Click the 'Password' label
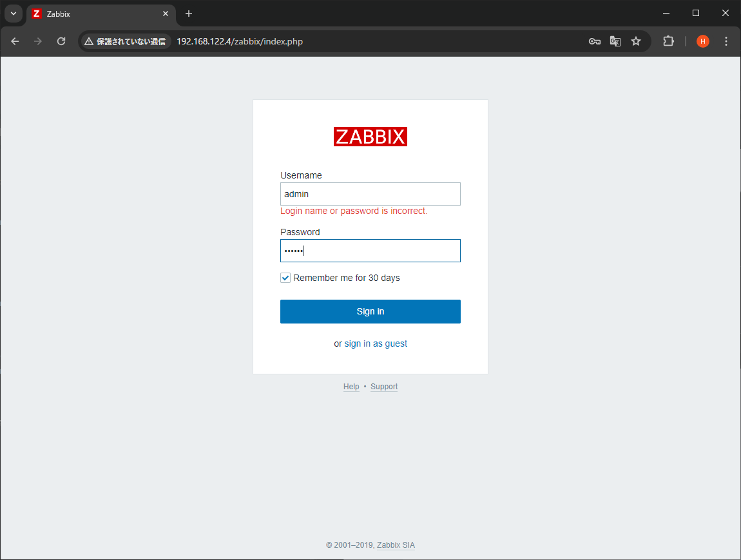Image resolution: width=741 pixels, height=560 pixels. point(300,232)
